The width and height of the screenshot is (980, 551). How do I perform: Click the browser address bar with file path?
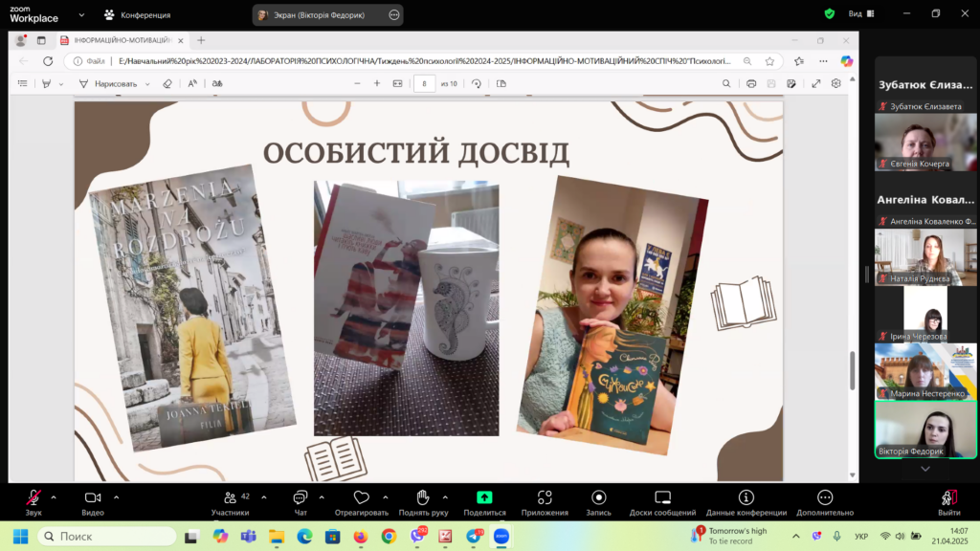coord(424,61)
